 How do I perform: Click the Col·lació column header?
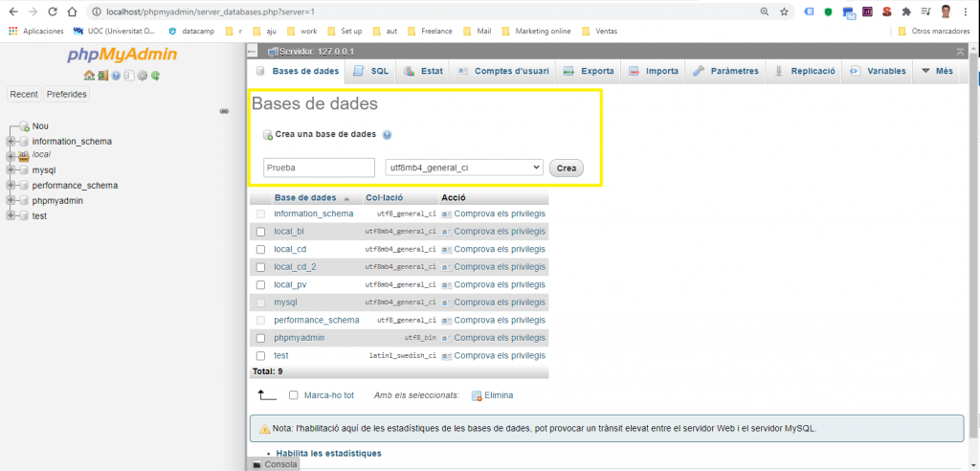[x=385, y=197]
